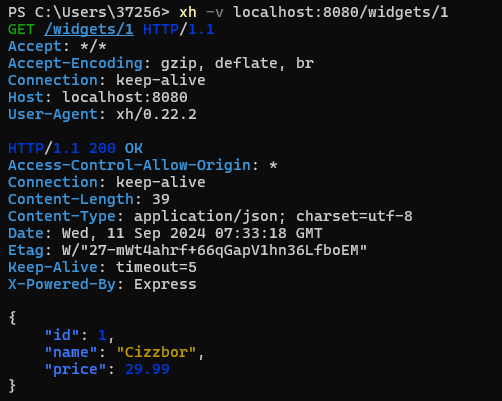Click the Express X-Powered-By value
Image resolution: width=502 pixels, height=401 pixels.
coord(165,285)
